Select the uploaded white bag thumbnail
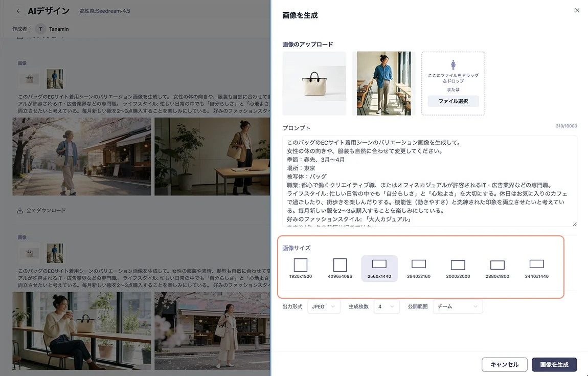Image resolution: width=588 pixels, height=376 pixels. click(x=313, y=83)
